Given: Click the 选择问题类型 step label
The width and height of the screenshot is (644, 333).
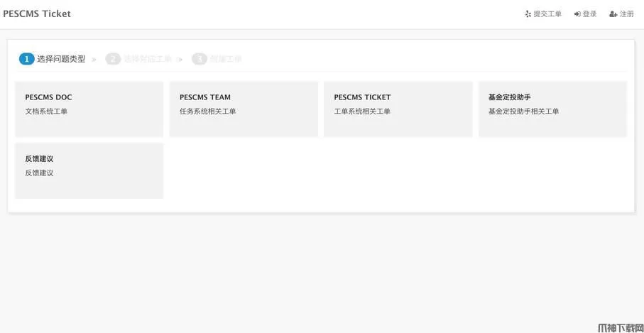Looking at the screenshot, I should tap(61, 59).
